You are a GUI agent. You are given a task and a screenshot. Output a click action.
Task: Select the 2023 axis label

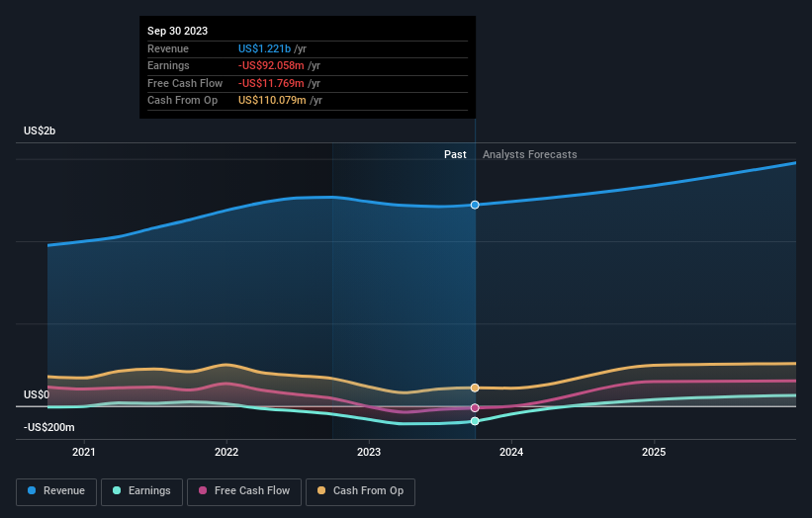369,452
